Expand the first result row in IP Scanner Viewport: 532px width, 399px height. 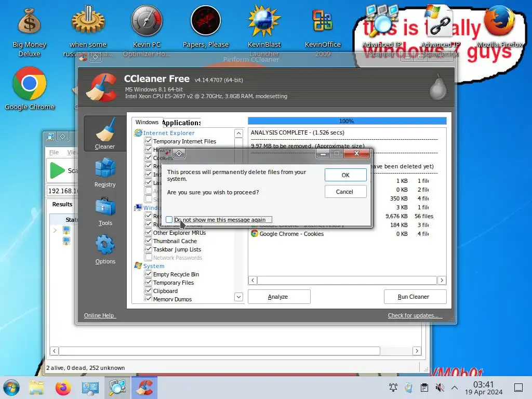point(55,230)
